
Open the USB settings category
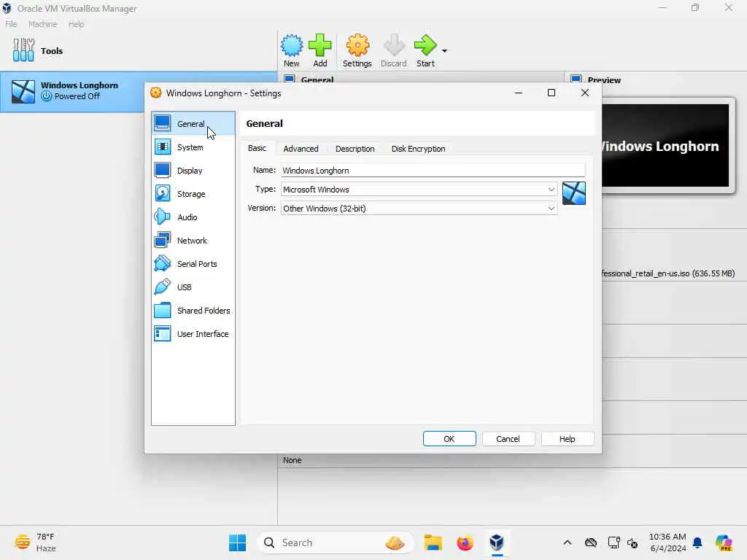coord(193,287)
